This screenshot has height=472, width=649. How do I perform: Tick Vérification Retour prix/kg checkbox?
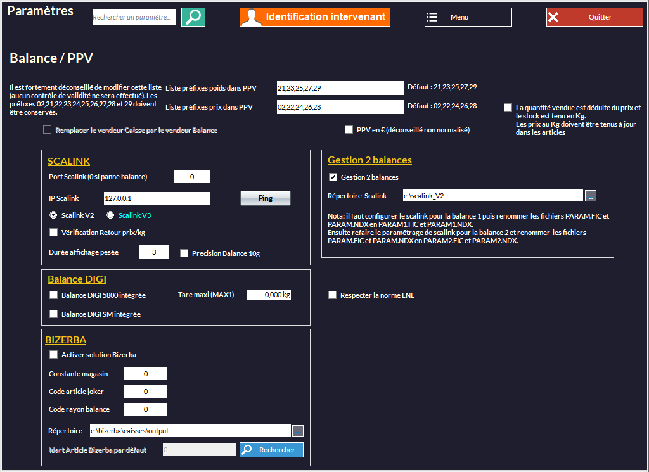[x=53, y=232]
